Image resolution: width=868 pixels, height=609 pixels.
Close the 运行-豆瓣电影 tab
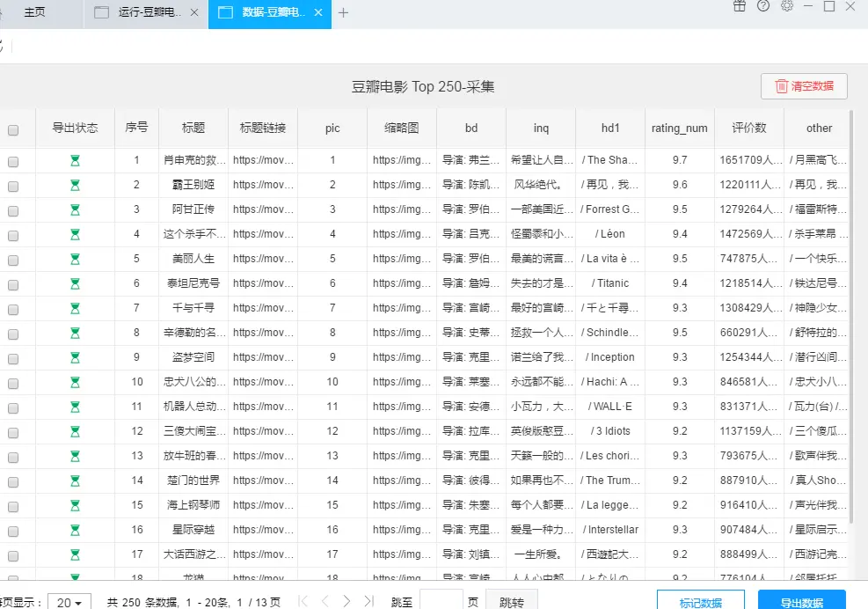pyautogui.click(x=194, y=12)
